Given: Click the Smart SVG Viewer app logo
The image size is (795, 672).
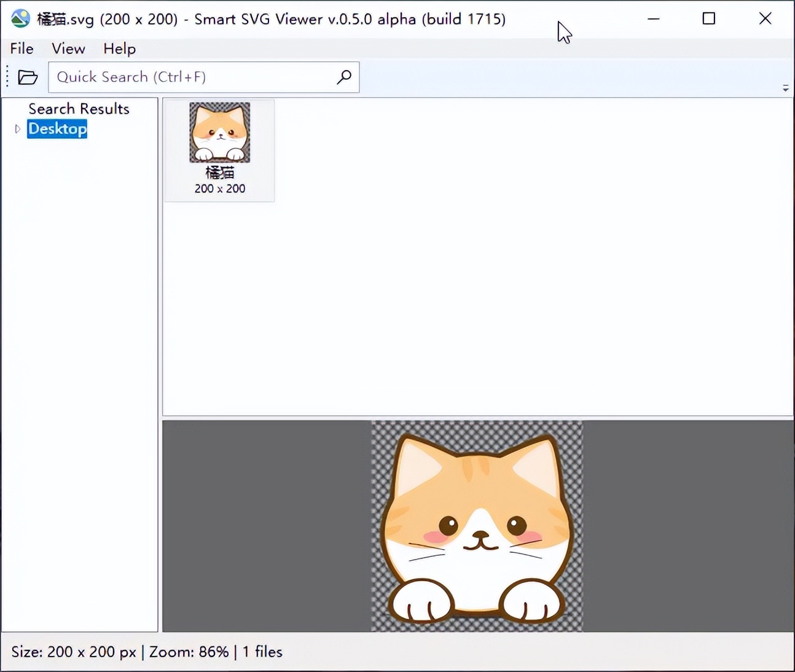Looking at the screenshot, I should click(x=20, y=18).
